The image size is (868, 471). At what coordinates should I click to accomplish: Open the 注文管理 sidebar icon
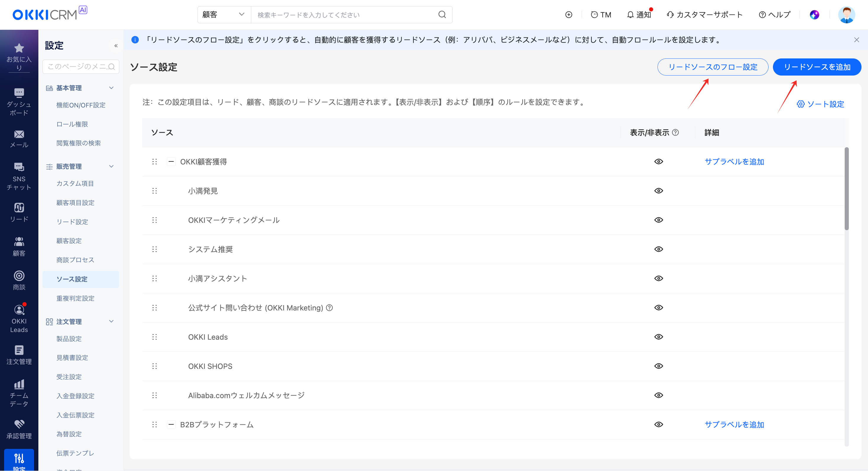tap(19, 350)
